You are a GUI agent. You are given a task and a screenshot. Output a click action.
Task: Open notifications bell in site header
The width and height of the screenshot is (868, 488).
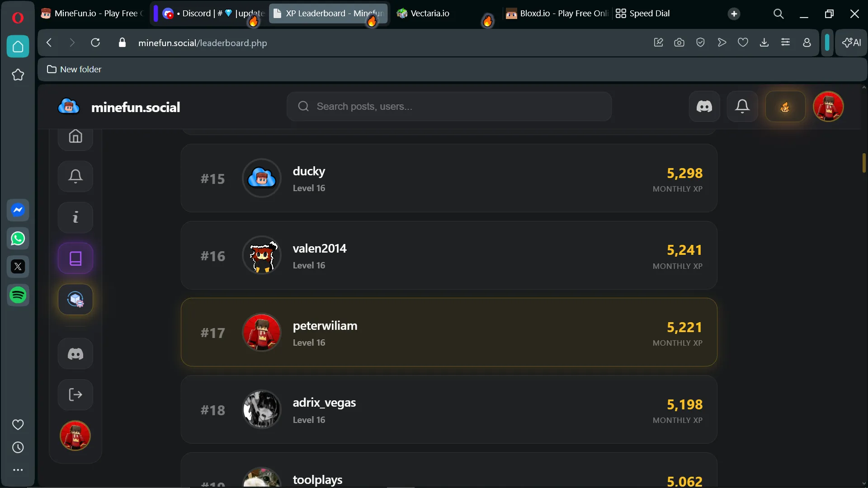point(742,107)
